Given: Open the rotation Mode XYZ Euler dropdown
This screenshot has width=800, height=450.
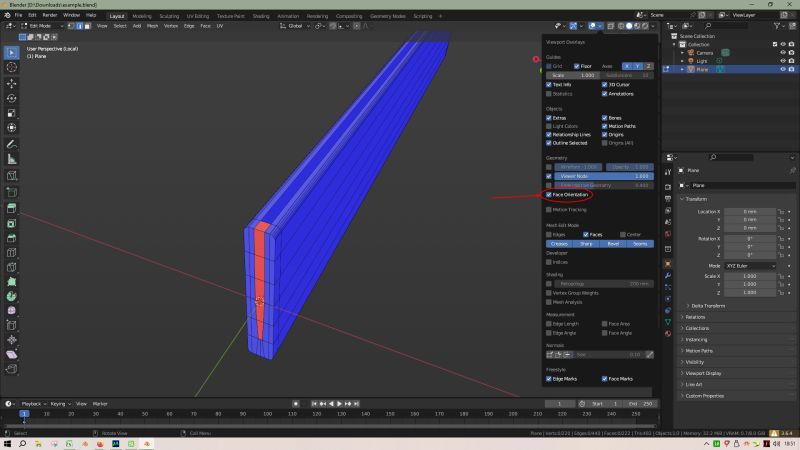Looking at the screenshot, I should 751,266.
